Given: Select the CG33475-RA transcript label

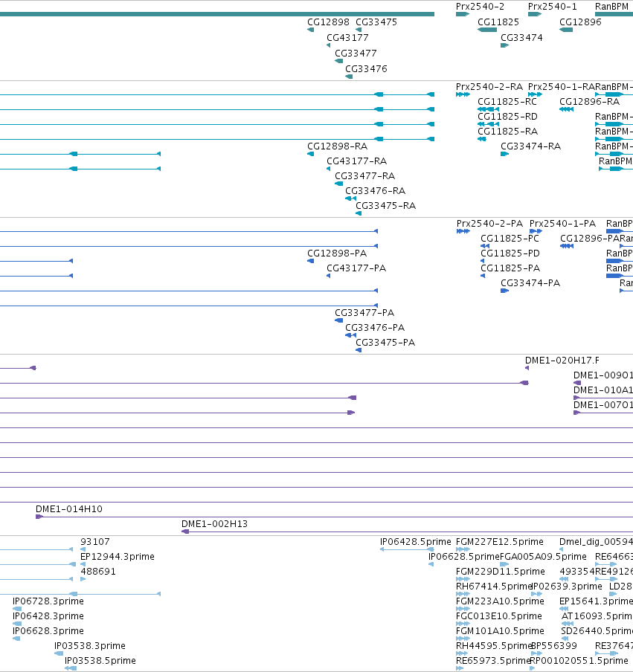Looking at the screenshot, I should 385,206.
